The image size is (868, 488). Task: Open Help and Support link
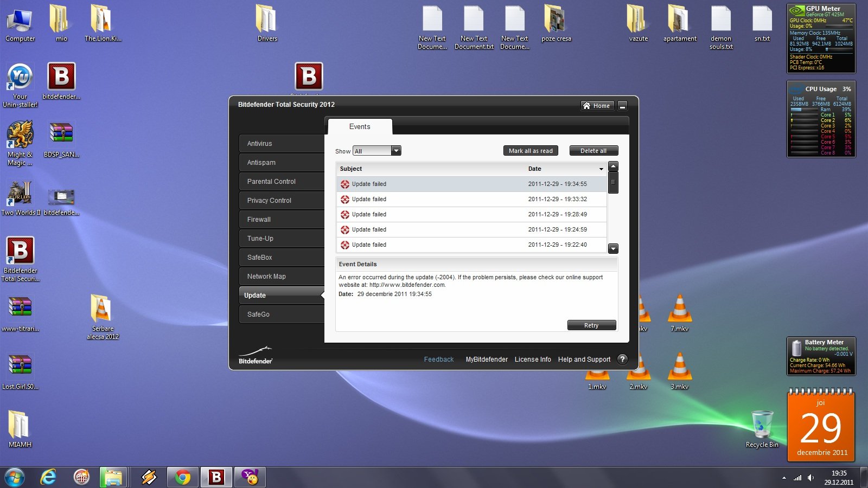[584, 359]
